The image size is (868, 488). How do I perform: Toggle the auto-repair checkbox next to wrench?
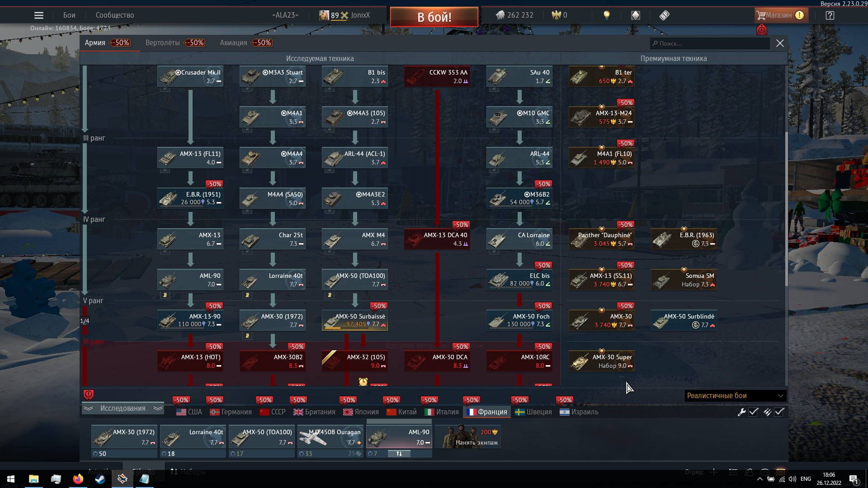[753, 412]
